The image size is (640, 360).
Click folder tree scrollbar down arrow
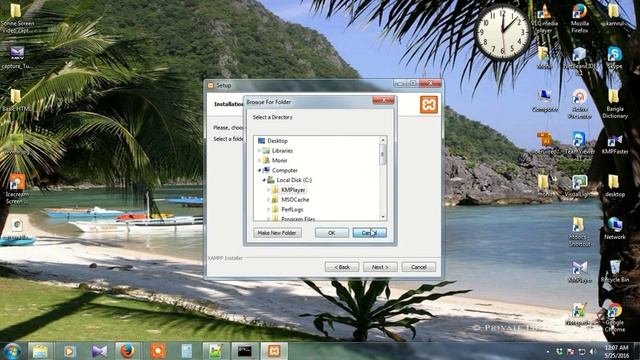[x=383, y=217]
